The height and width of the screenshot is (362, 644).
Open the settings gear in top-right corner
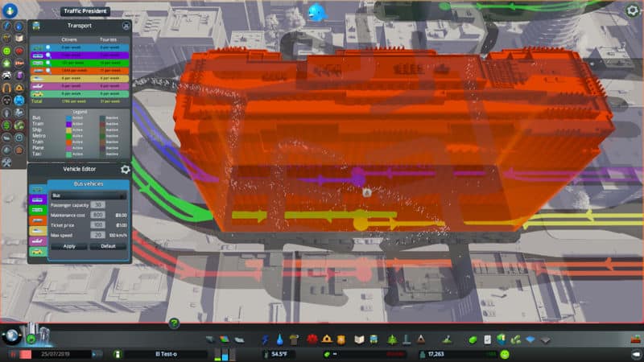[x=634, y=11]
